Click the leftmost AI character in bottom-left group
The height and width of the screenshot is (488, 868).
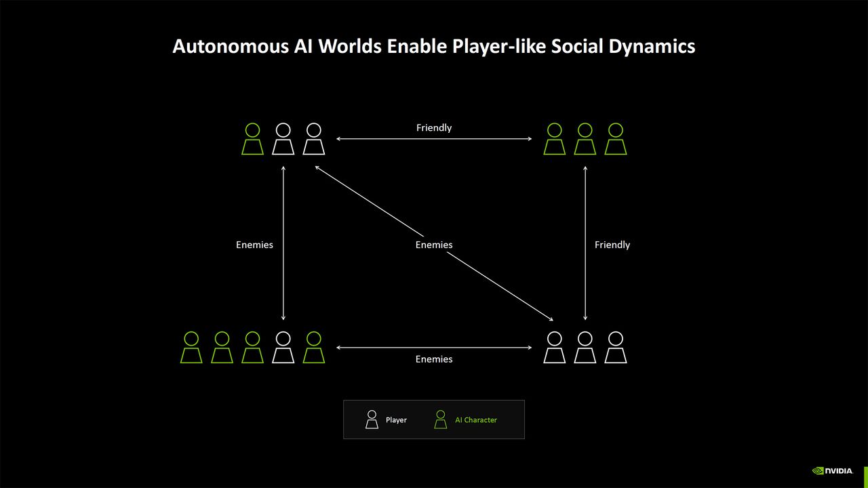(x=192, y=347)
